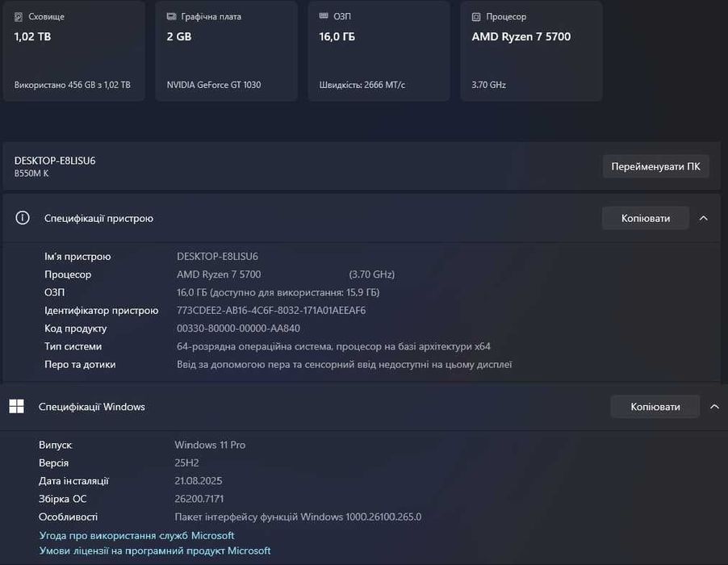Copy Windows specifications with Копіювати button
Screen dimensions: 728x565
point(655,407)
